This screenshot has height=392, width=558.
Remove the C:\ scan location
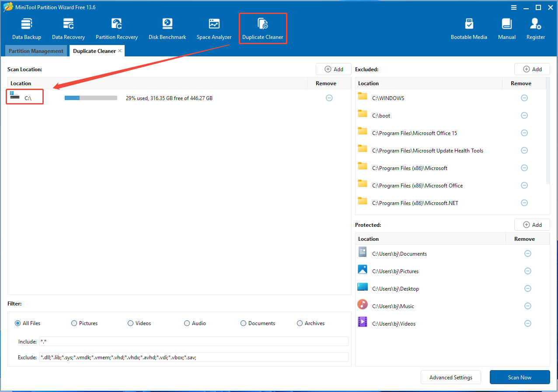[329, 98]
